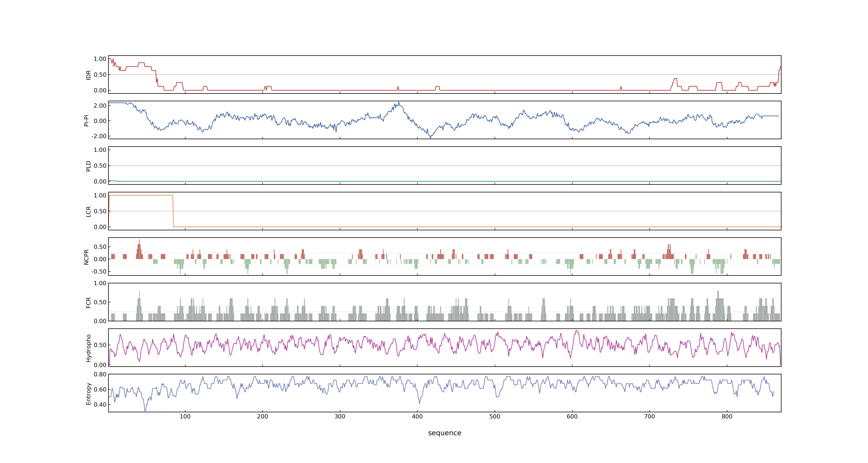
Task: Click the -2.00 tick in Pi-Pi panel
Action: click(99, 136)
